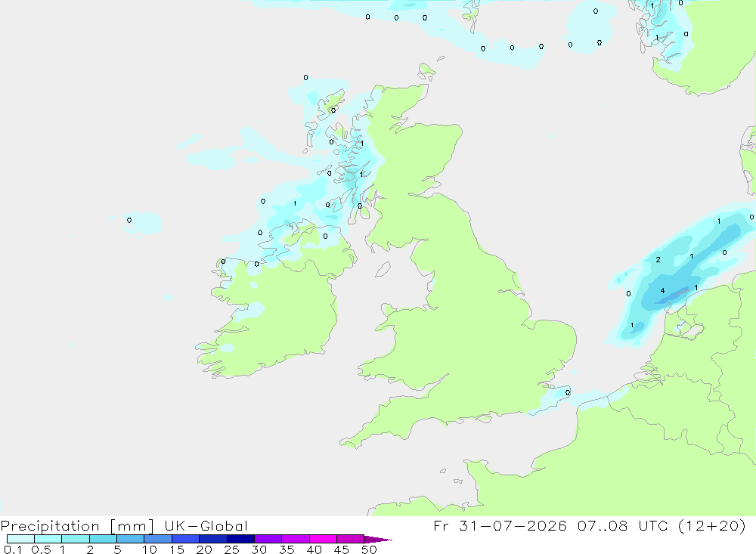Click the '30' legend scale label

coord(259,549)
